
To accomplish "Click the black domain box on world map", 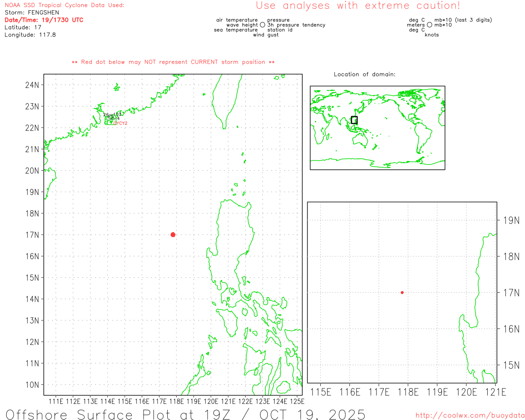I will (354, 120).
